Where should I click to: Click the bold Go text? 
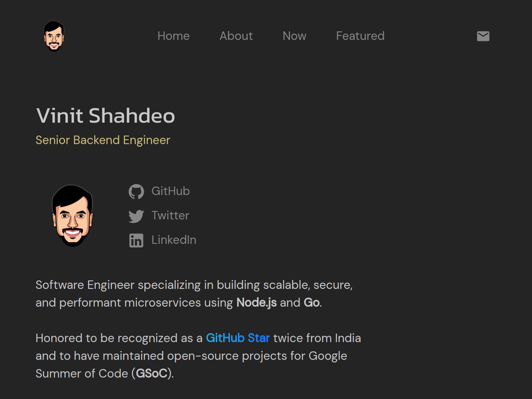point(311,303)
